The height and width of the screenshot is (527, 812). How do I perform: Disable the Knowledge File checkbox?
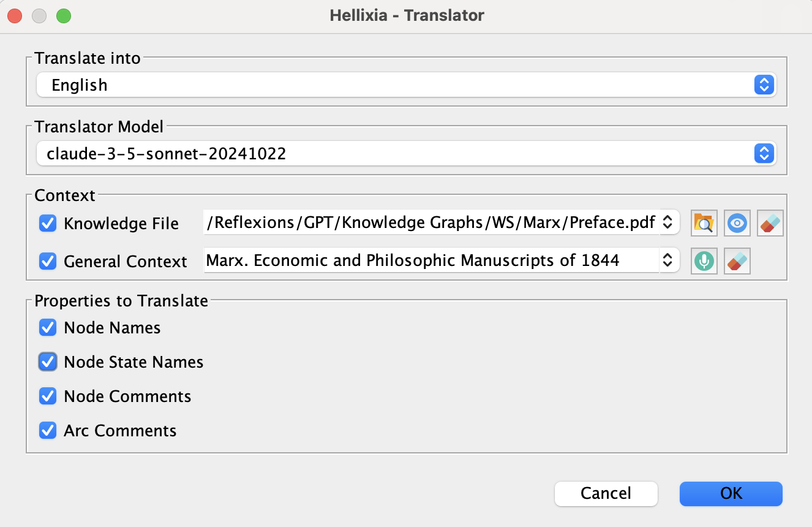click(48, 224)
